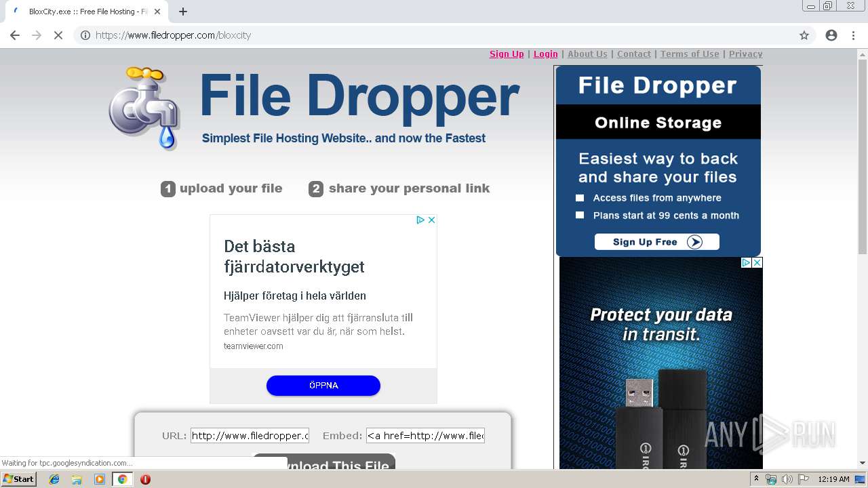Select the BloxCity.exe File Hosting tab
Image resolution: width=868 pixels, height=488 pixels.
(x=86, y=12)
